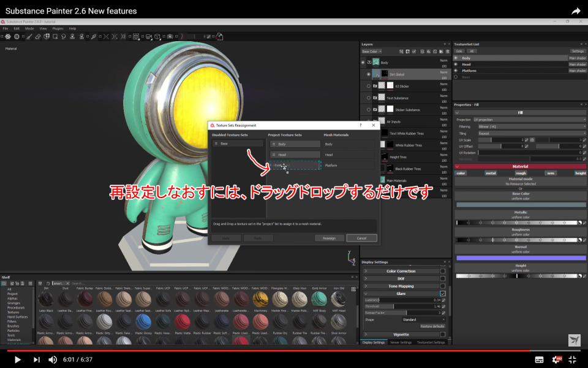This screenshot has width=588, height=368.
Task: Click the 3D cube display mode icon
Action: tap(157, 36)
